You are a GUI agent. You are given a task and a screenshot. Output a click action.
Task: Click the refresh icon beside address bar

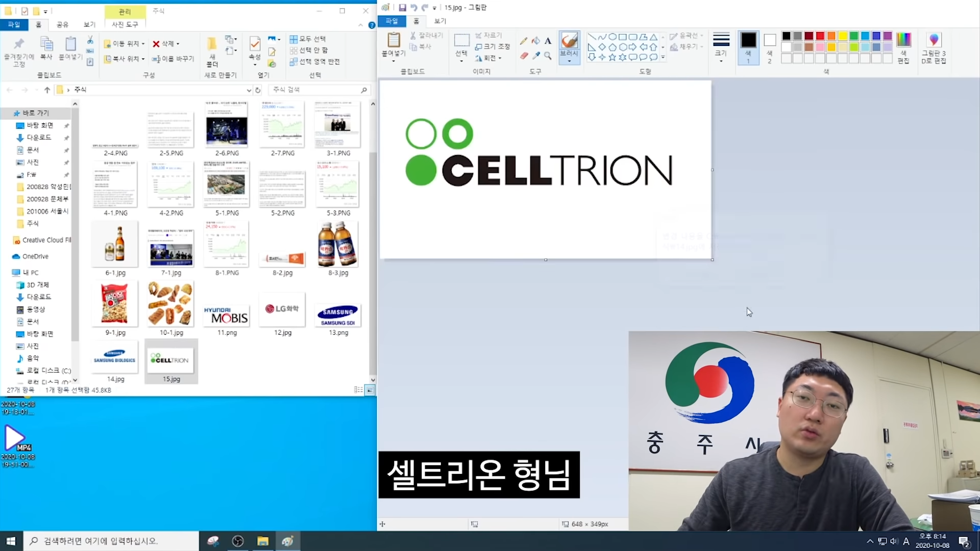click(x=258, y=90)
